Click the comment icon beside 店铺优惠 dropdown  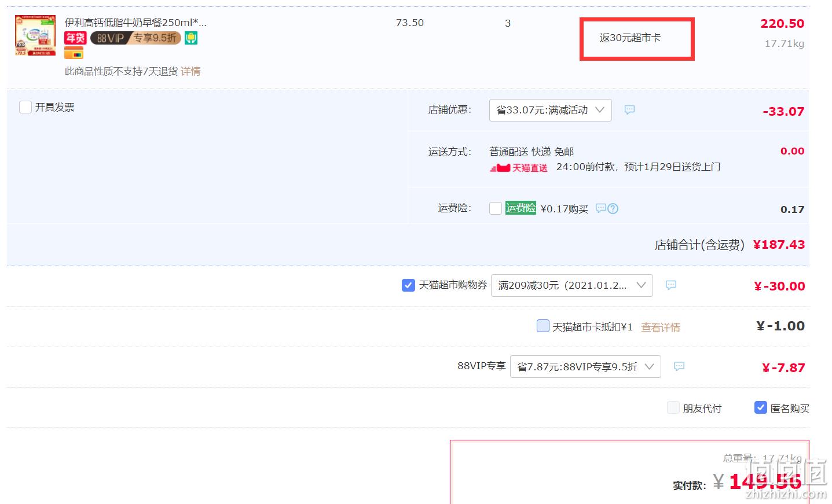pos(629,109)
